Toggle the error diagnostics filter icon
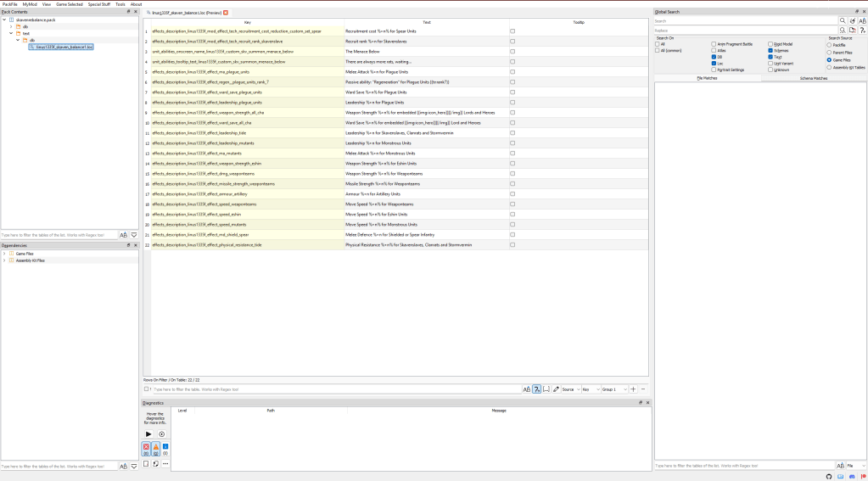Image resolution: width=868 pixels, height=481 pixels. point(146,447)
